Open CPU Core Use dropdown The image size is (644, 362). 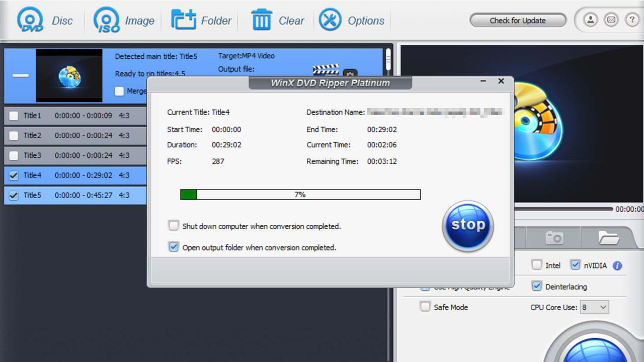(595, 307)
